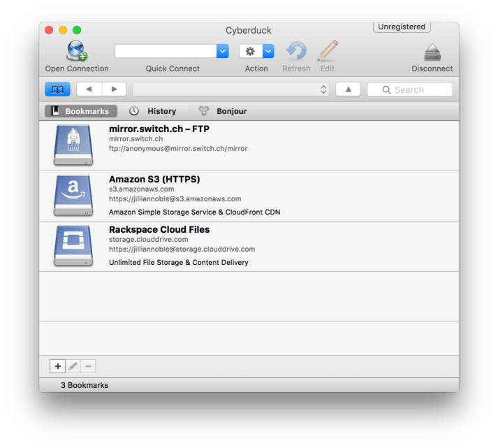
Task: Click the Action gear icon
Action: 251,51
